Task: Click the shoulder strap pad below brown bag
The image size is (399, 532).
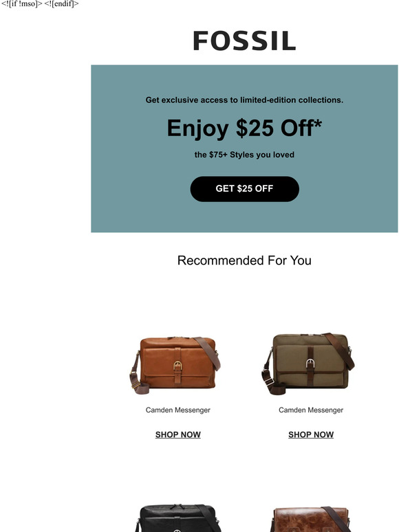Action: [140, 388]
